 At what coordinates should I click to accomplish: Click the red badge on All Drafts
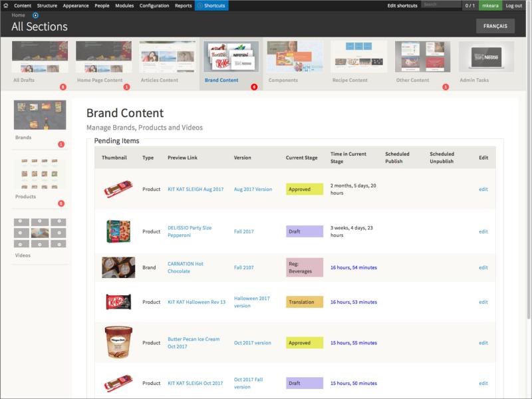click(x=63, y=87)
